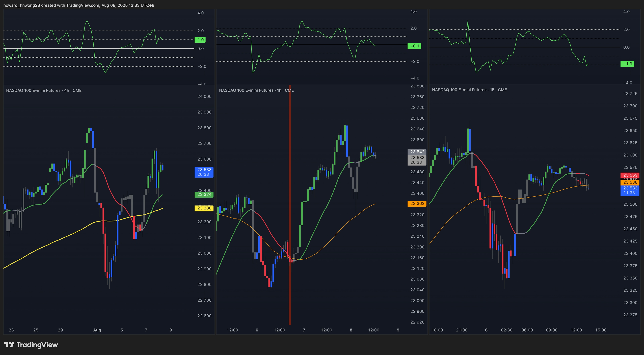This screenshot has height=355, width=644.
Task: Click the blue 23,533 price label on 4h chart
Action: (204, 172)
